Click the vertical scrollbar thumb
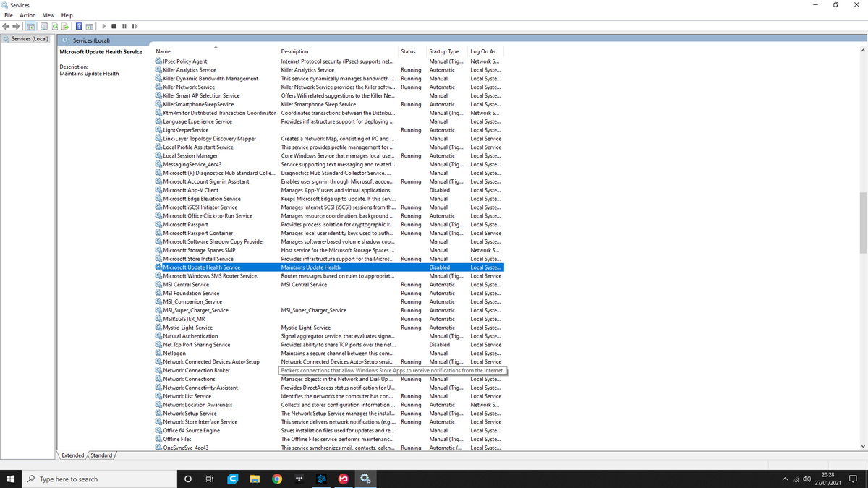868x488 pixels. pos(863,223)
